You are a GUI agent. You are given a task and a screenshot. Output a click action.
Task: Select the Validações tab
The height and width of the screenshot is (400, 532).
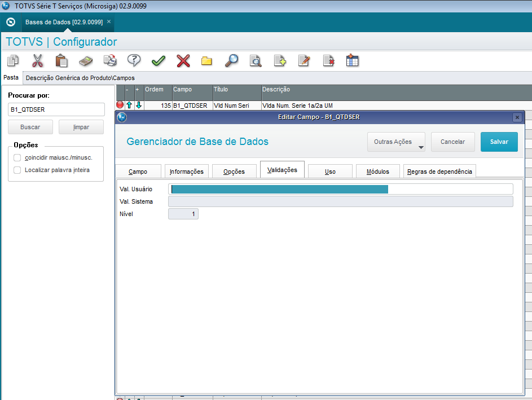click(282, 170)
